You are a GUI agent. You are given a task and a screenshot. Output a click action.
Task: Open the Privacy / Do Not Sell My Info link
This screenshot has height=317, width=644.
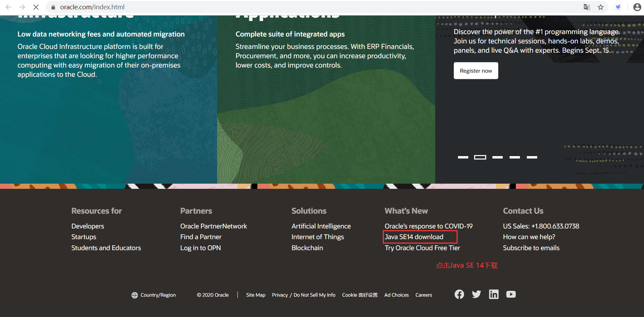click(304, 295)
